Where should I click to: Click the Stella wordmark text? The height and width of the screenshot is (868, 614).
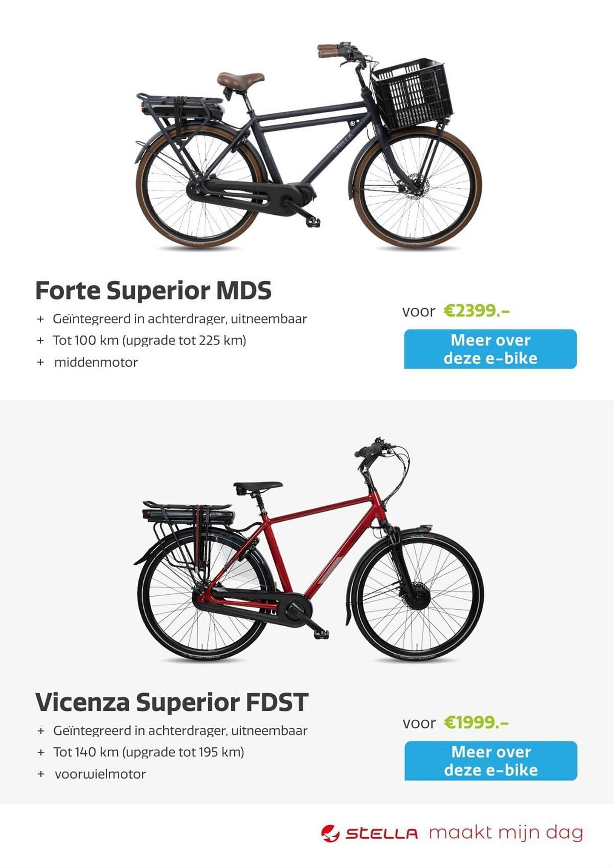click(x=382, y=834)
